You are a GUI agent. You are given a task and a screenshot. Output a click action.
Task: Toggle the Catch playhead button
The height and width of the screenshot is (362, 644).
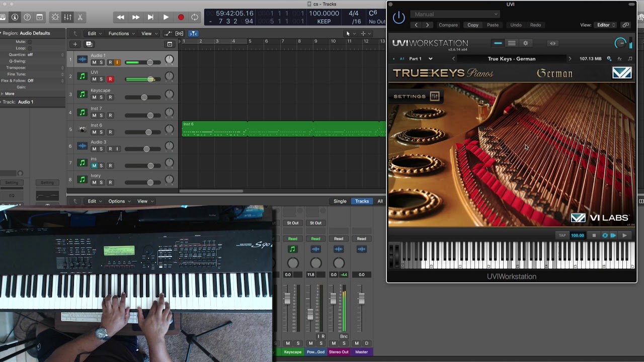pyautogui.click(x=193, y=34)
